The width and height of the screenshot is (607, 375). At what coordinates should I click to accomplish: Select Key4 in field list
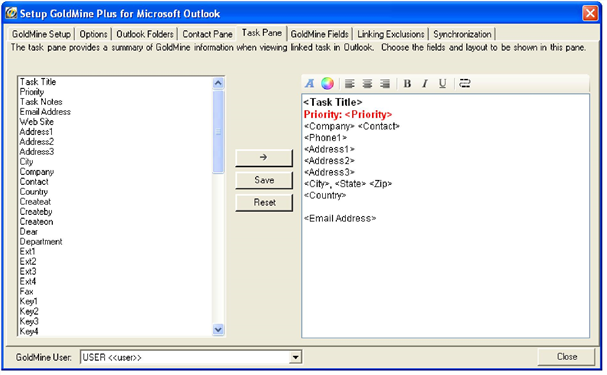point(29,332)
